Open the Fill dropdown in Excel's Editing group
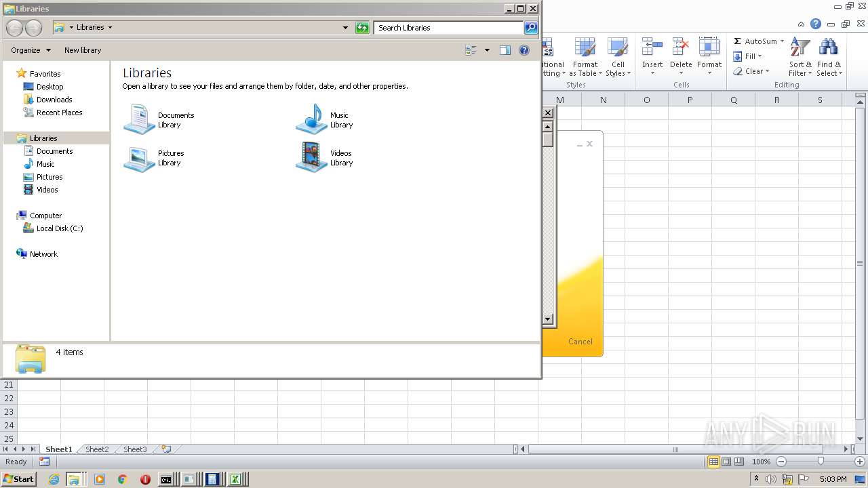This screenshot has width=868, height=488. tap(748, 56)
